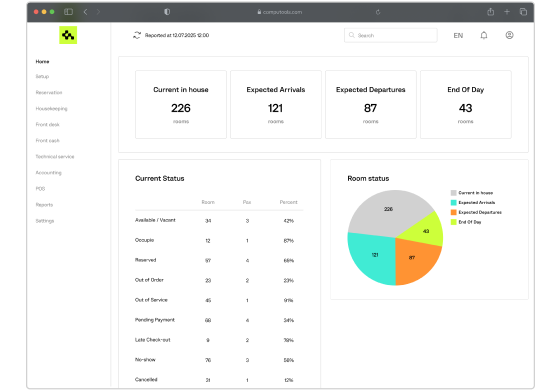Screen dimensions: 560x391
Task: Show tab overview icon in browser
Action: coord(523,12)
